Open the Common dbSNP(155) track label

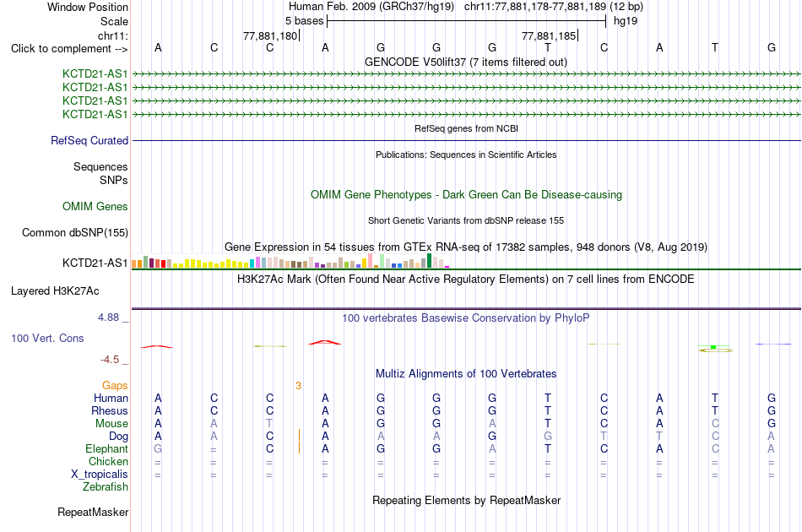click(x=74, y=232)
